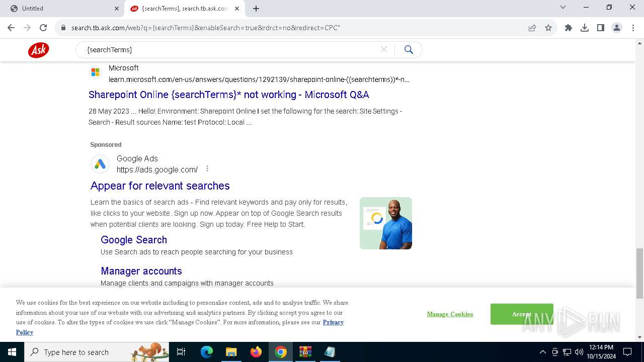Open Chrome downloads icon
Image resolution: width=644 pixels, height=362 pixels.
pos(585,28)
